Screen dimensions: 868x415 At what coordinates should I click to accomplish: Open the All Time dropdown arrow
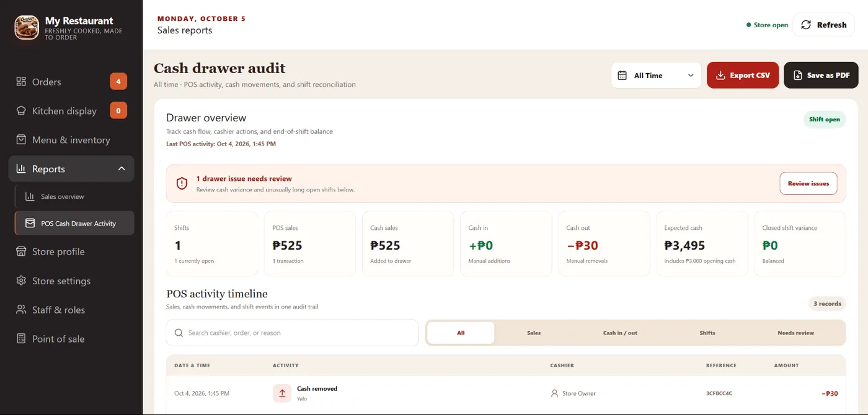pos(691,76)
